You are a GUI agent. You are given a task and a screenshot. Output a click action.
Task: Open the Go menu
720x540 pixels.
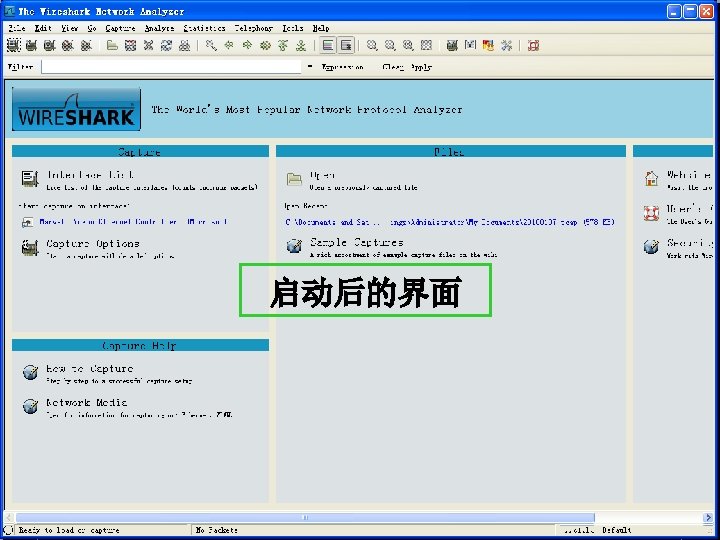[92, 28]
